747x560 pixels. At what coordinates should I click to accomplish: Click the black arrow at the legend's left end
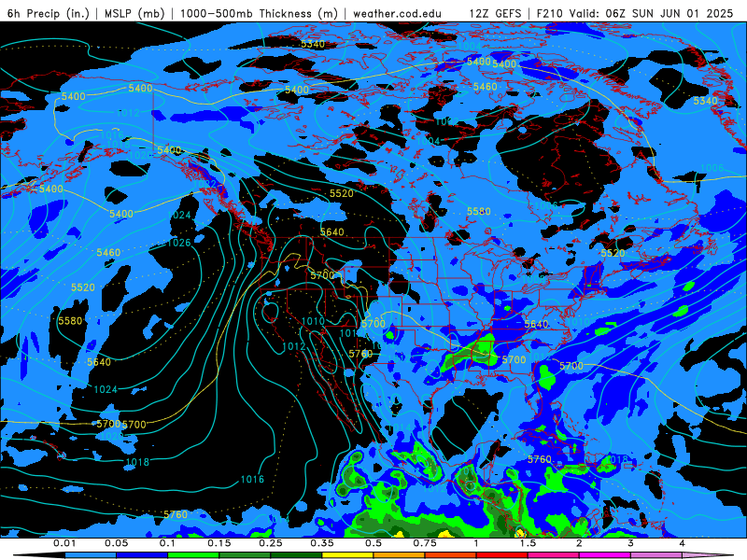(39, 555)
